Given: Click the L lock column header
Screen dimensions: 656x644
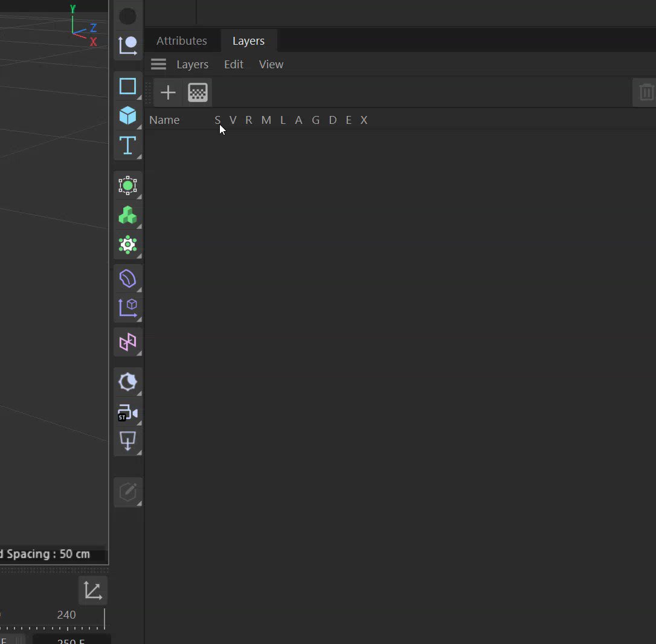Looking at the screenshot, I should [283, 120].
